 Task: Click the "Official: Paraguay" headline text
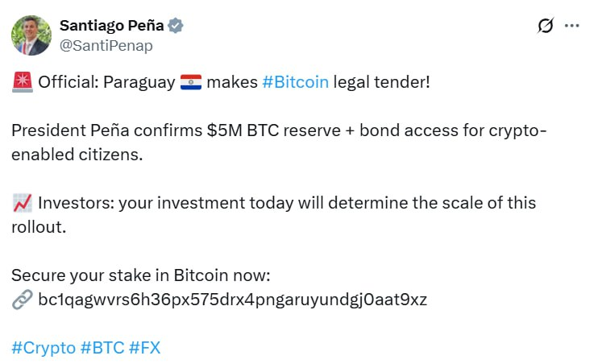click(106, 82)
